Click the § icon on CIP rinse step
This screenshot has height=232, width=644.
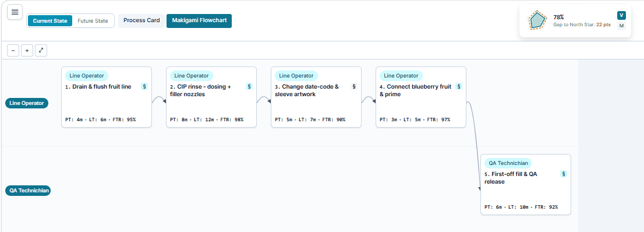249,86
